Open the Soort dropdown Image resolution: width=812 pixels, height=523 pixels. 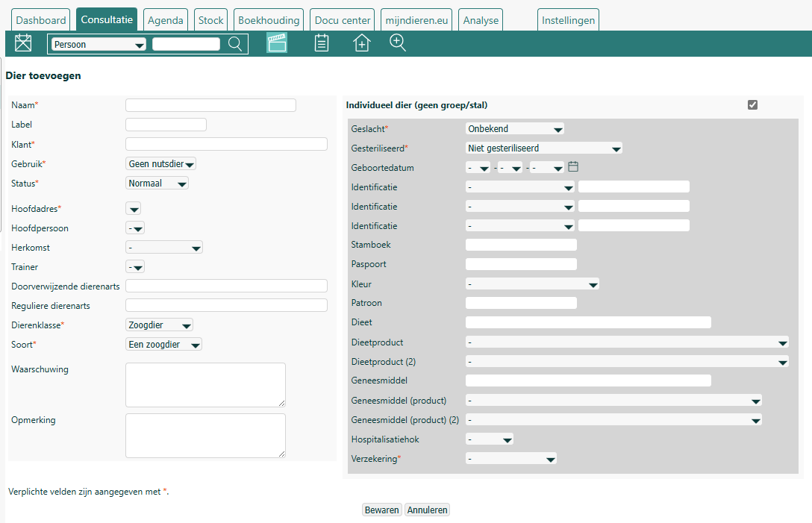click(x=163, y=345)
